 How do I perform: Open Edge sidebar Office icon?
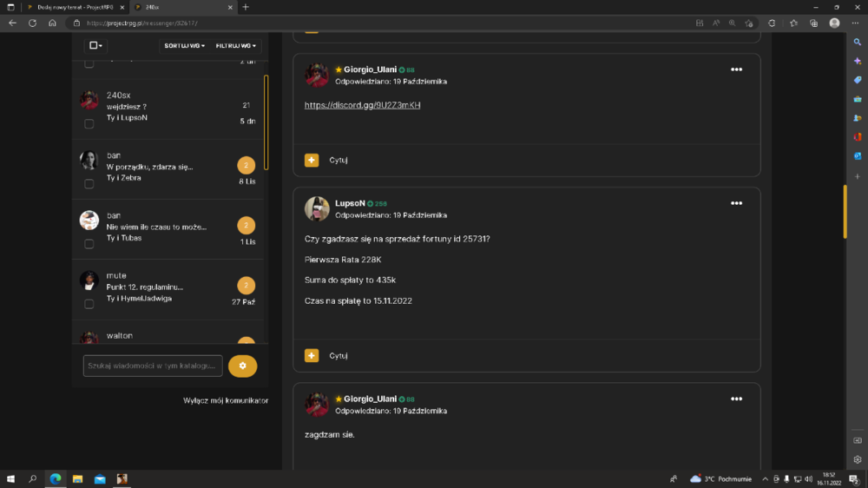[858, 137]
